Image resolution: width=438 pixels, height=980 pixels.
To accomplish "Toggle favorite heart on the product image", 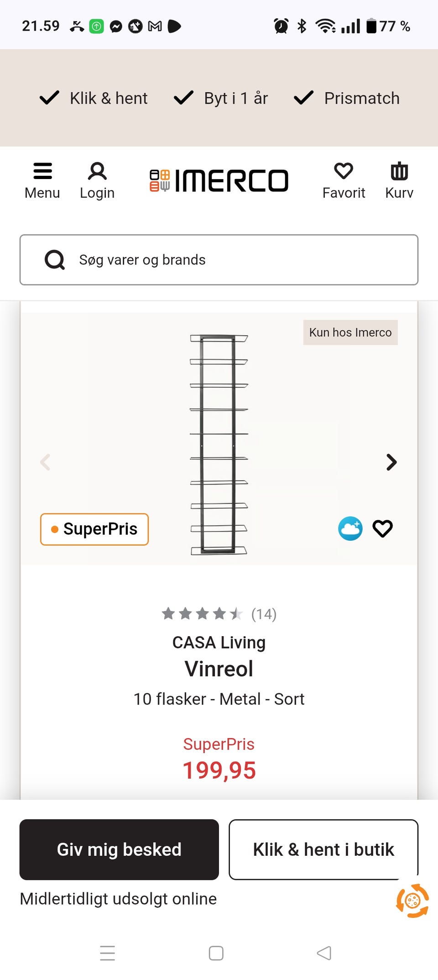I will 382,528.
